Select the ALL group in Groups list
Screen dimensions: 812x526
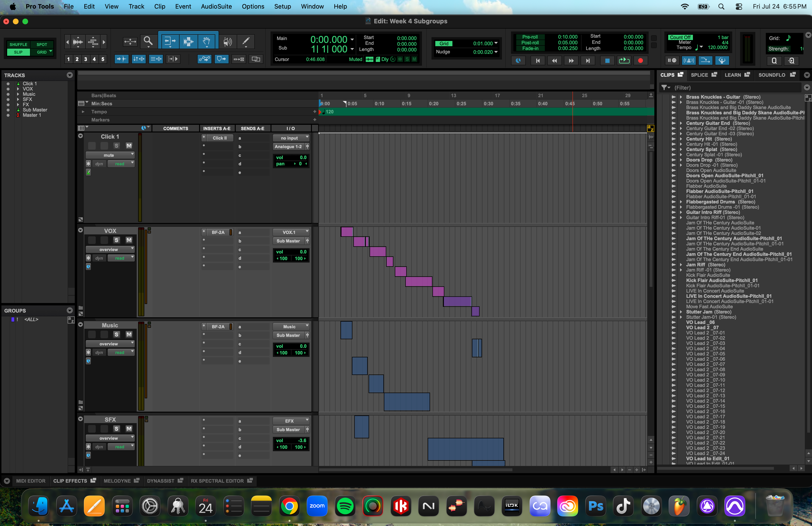[31, 319]
